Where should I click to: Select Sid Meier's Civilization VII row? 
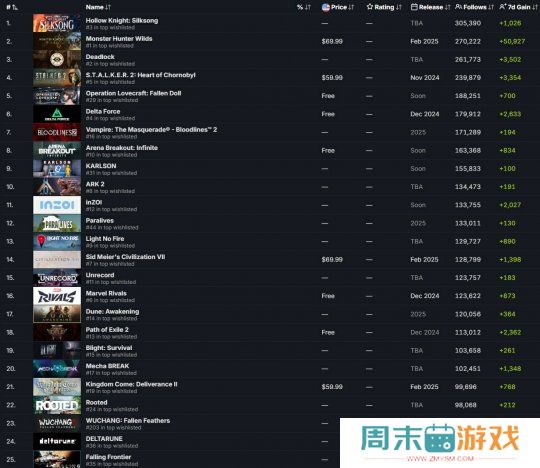tap(270, 260)
